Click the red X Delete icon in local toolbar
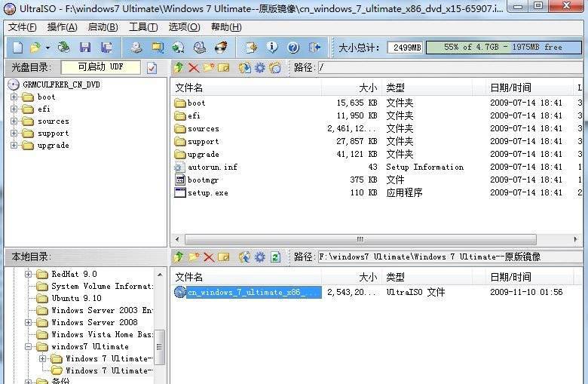Screen dimensions: 588x384 coord(209,257)
